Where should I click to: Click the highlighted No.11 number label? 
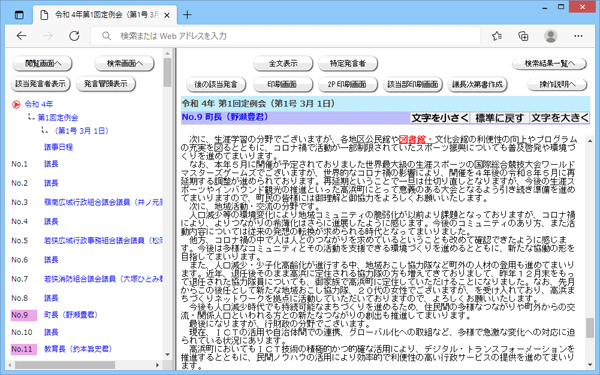(x=24, y=349)
